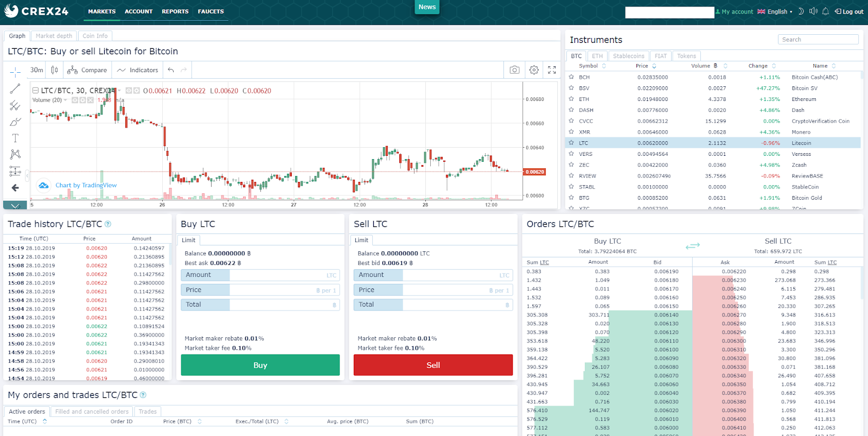Switch to the Coin Info tab

click(x=95, y=36)
